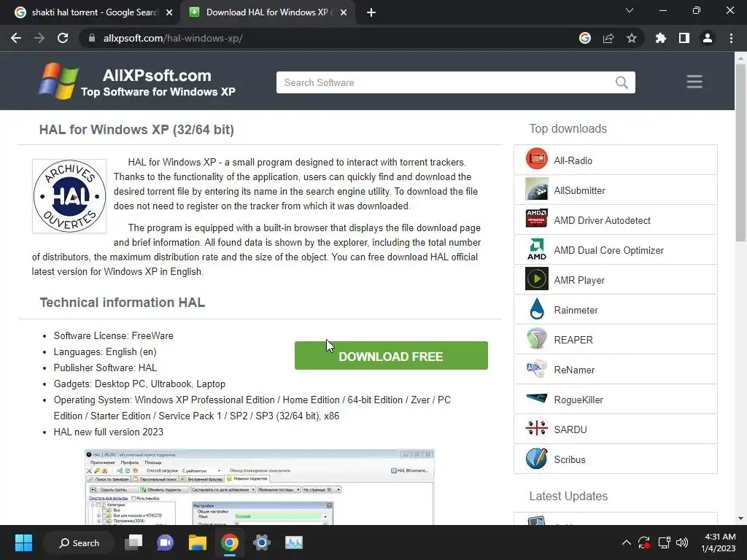
Task: Open the Chrome profile icon
Action: (x=708, y=38)
